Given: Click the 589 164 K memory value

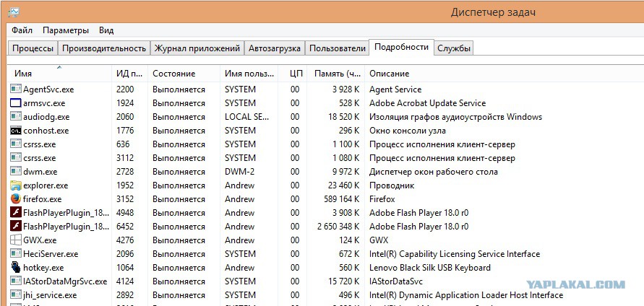Looking at the screenshot, I should pyautogui.click(x=341, y=199).
